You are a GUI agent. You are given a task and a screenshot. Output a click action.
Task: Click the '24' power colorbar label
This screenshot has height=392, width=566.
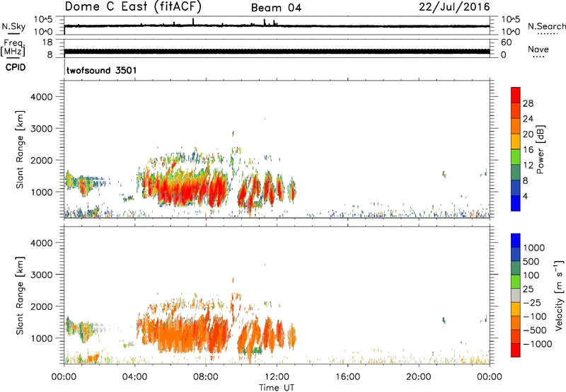(x=528, y=119)
